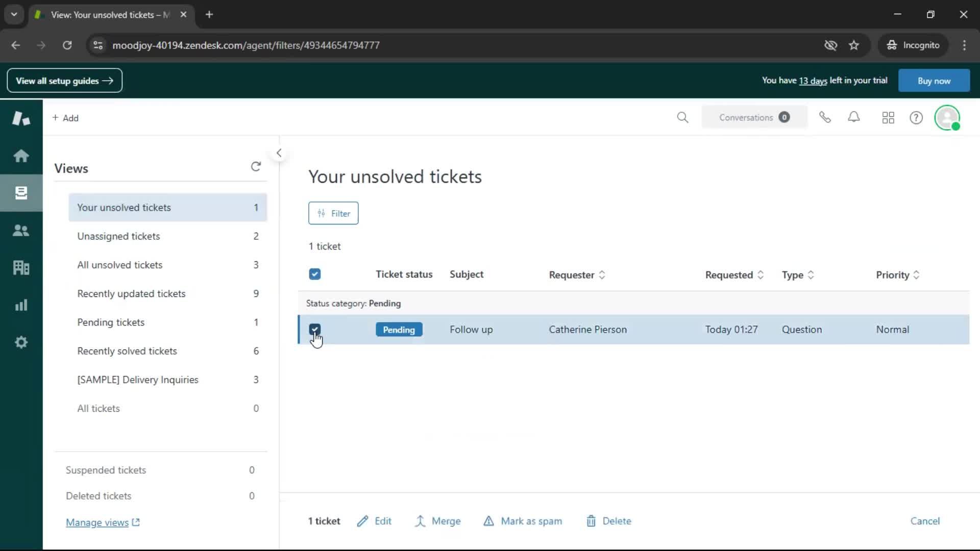Open the user profile avatar
The image size is (980, 551).
(x=947, y=118)
